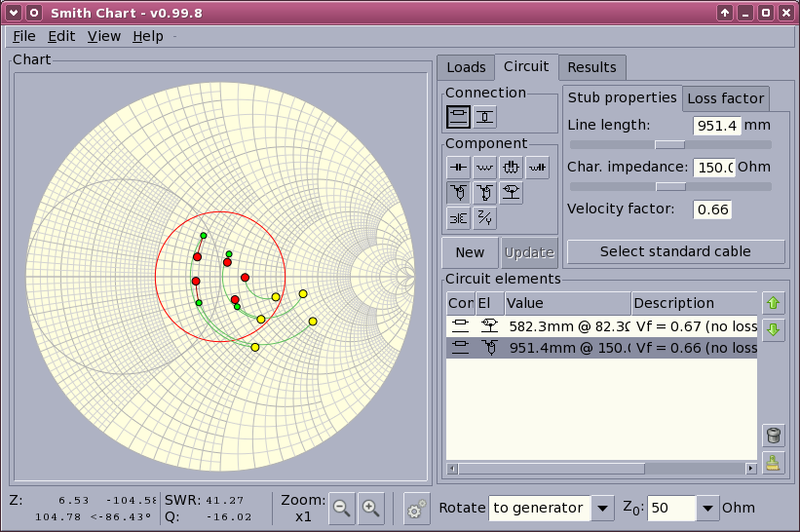Image resolution: width=800 pixels, height=532 pixels.
Task: Delete the selected circuit element
Action: (773, 436)
